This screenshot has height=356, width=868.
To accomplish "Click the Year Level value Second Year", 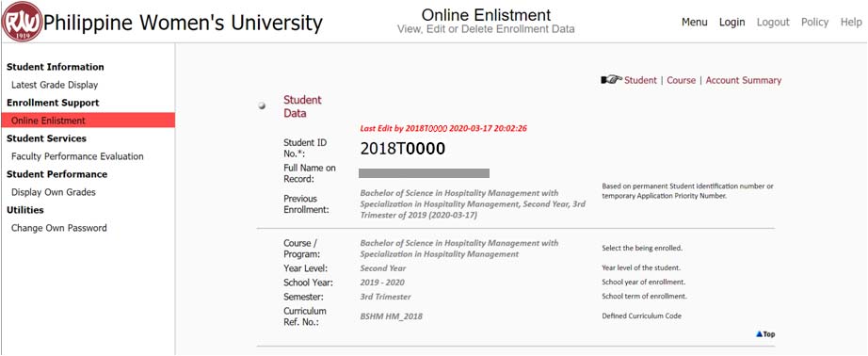I will point(383,268).
